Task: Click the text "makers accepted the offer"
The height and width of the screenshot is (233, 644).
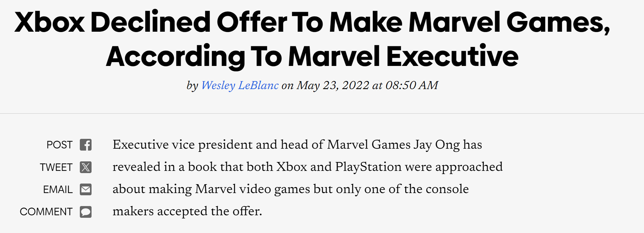Action: coord(187,211)
